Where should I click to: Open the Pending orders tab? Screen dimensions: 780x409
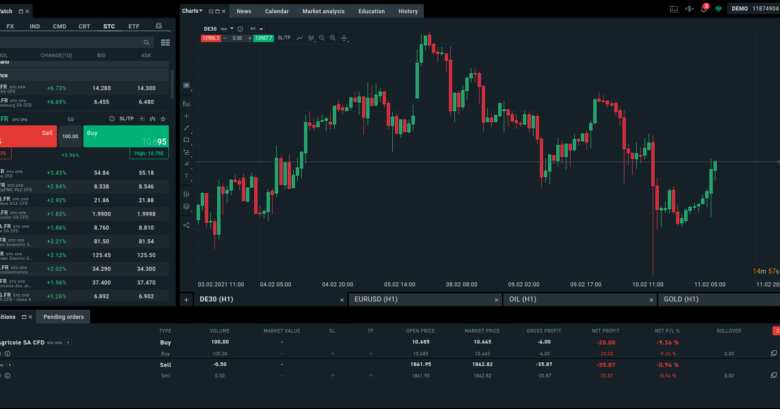tap(62, 316)
